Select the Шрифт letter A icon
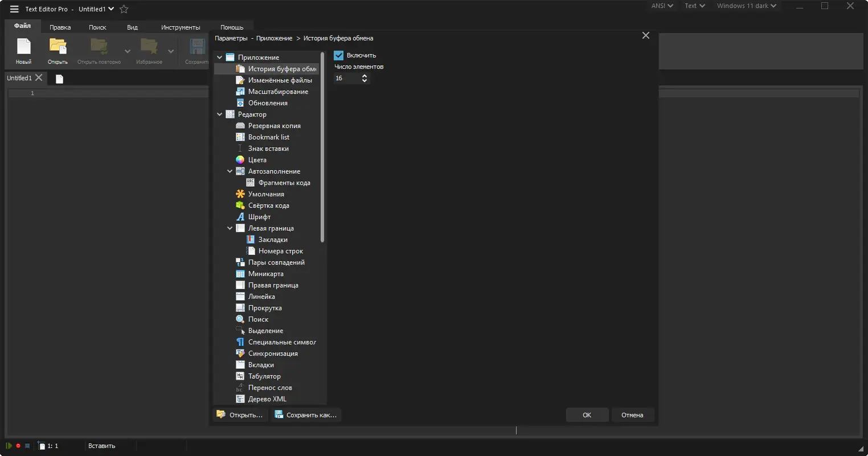868x456 pixels. (240, 217)
